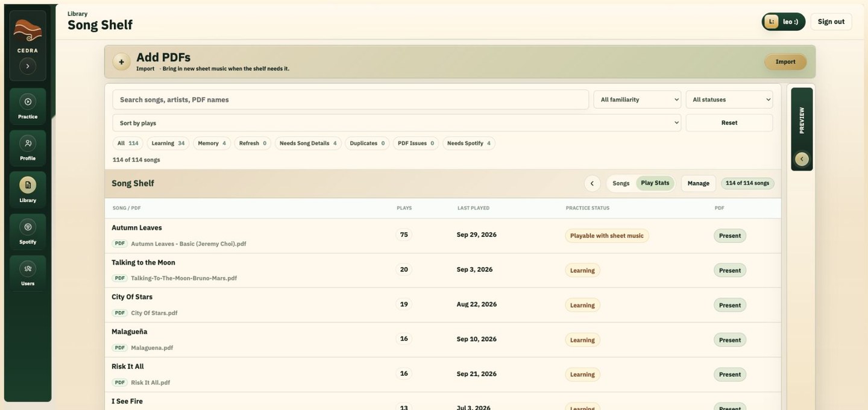Click Sep 21, 2026 last played date
The width and height of the screenshot is (868, 410).
coord(477,374)
